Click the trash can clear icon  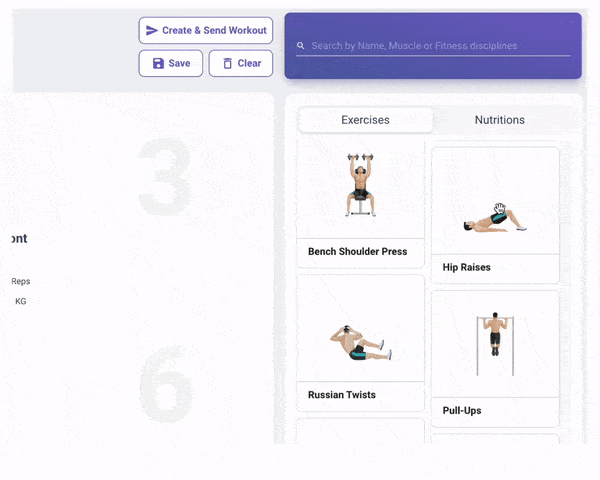coord(228,64)
